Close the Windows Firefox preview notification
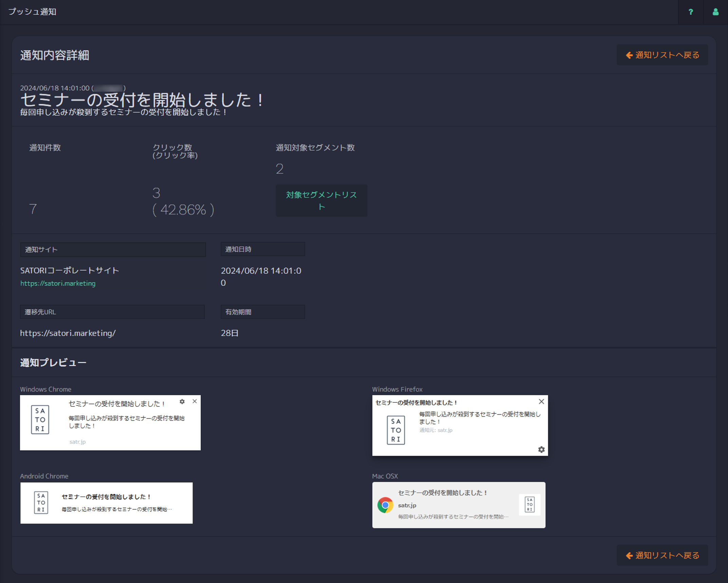The width and height of the screenshot is (728, 583). click(541, 401)
